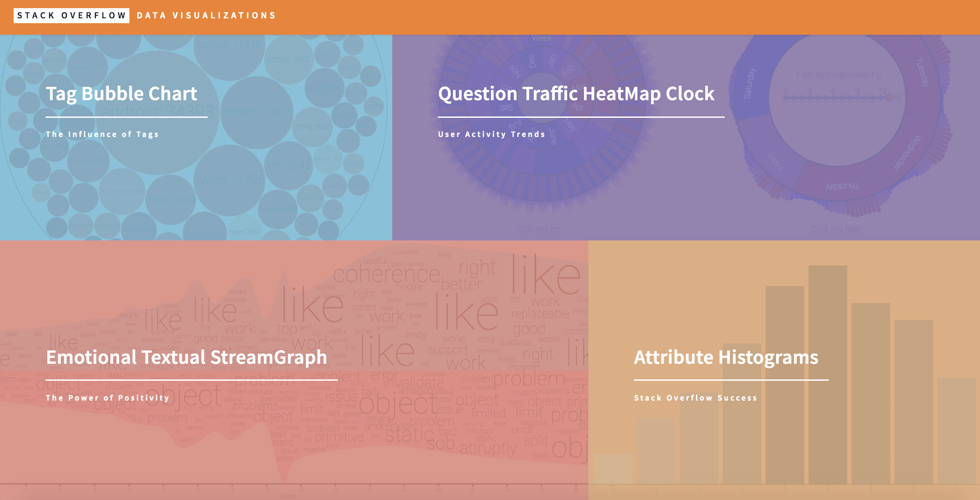The width and height of the screenshot is (980, 500).
Task: Click 'Stack Overflow Success' subtitle
Action: pyautogui.click(x=696, y=398)
